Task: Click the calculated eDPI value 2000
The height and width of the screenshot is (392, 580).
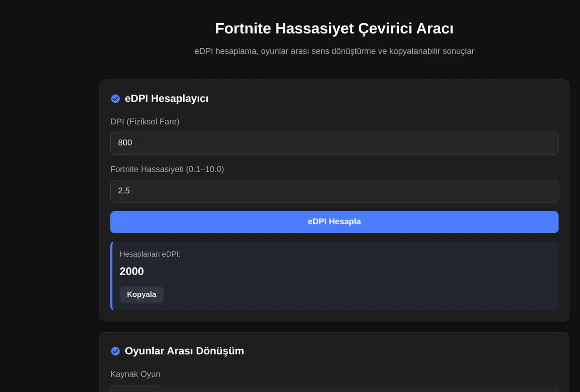Action: point(132,271)
